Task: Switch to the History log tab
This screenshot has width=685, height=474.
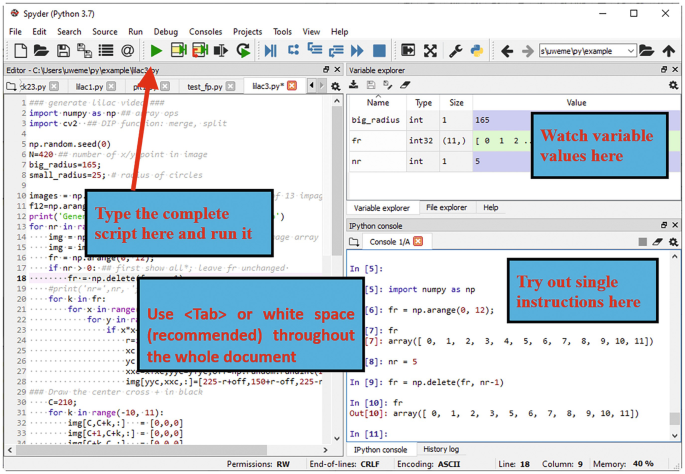Action: tap(441, 450)
